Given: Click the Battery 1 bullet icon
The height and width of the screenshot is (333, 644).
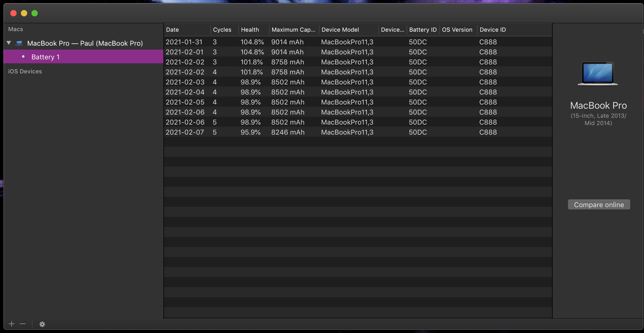Looking at the screenshot, I should [x=23, y=57].
